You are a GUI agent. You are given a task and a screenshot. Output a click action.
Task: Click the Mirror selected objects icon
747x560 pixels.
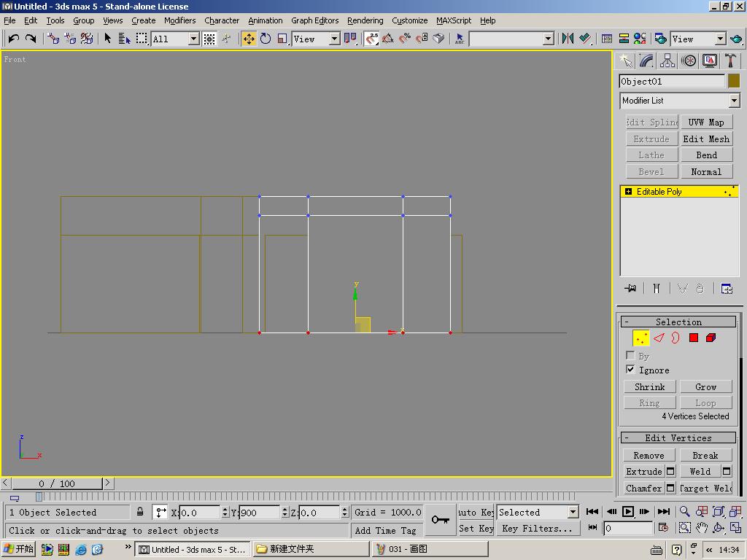point(568,39)
